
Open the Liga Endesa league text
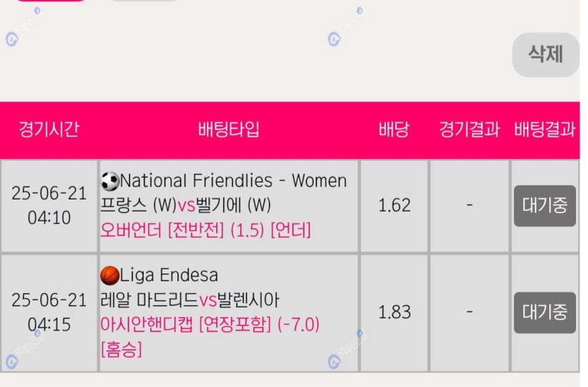(x=169, y=276)
